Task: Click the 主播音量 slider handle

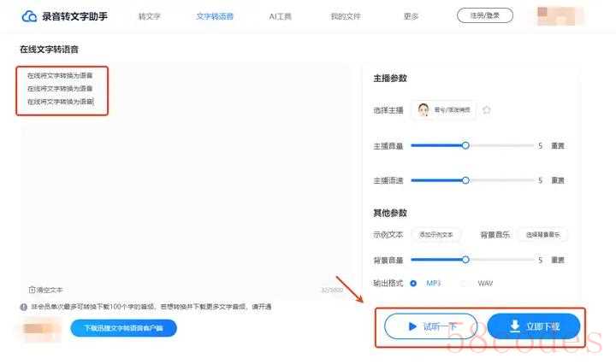Action: [465, 145]
